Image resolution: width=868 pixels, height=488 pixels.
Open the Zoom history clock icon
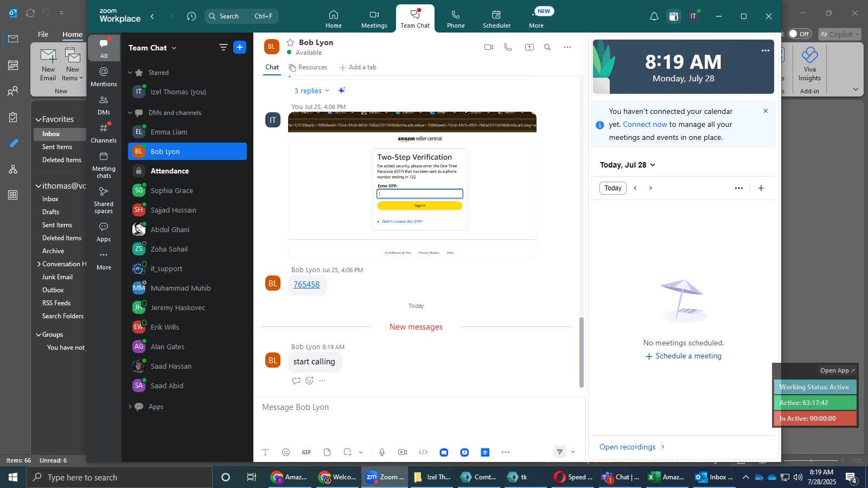click(x=191, y=16)
